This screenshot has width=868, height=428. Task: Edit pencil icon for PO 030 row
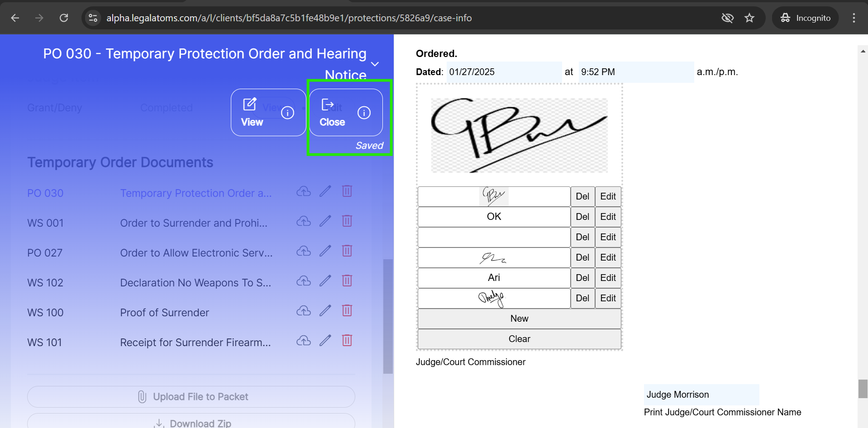[325, 191]
